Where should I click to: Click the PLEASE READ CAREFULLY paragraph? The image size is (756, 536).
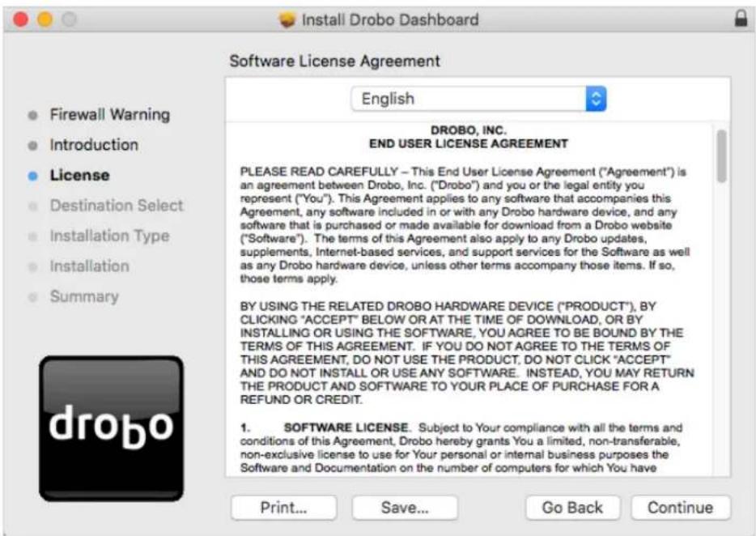tap(465, 225)
